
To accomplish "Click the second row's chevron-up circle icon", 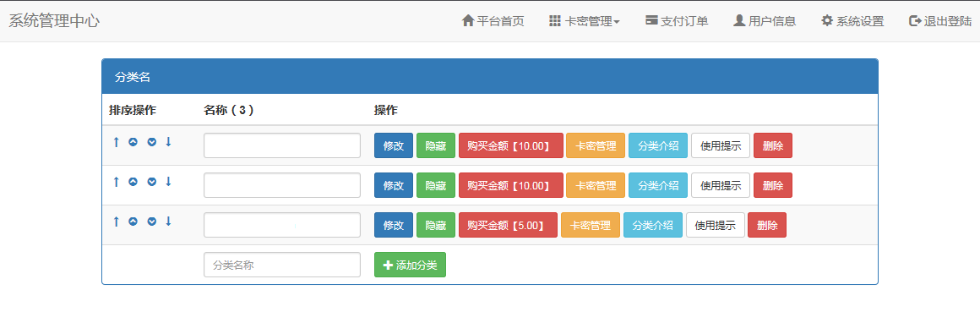I will coord(133,181).
